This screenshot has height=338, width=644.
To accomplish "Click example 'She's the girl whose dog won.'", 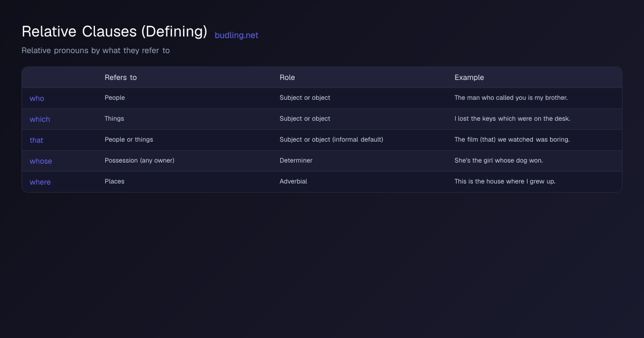I will click(499, 160).
